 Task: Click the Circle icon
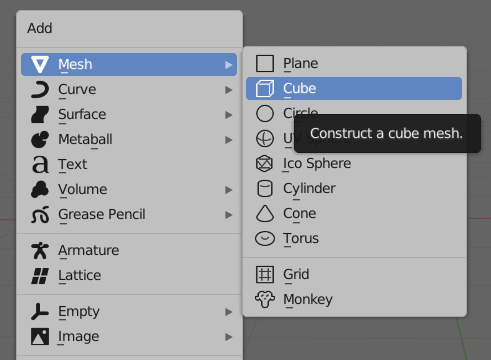[x=265, y=113]
